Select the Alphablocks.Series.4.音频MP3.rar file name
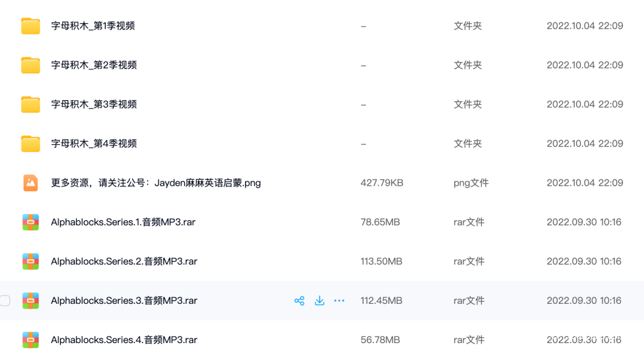 [x=124, y=340]
